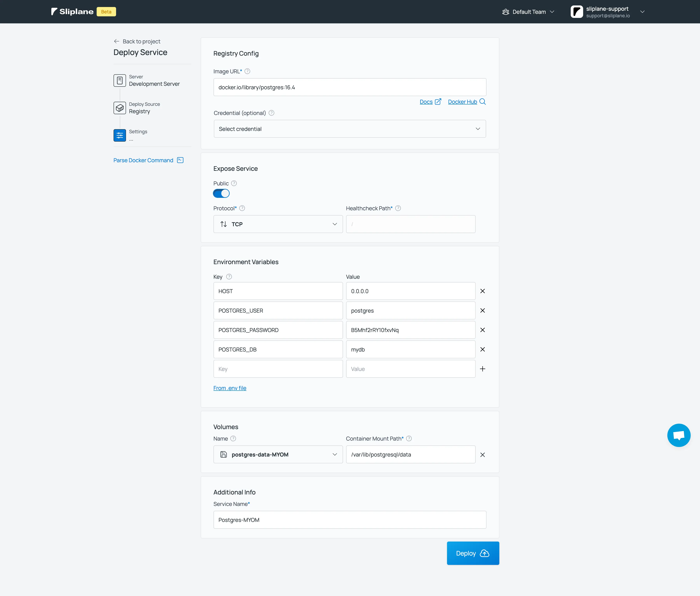The width and height of the screenshot is (700, 596).
Task: Show help for Image URL
Action: (x=247, y=71)
